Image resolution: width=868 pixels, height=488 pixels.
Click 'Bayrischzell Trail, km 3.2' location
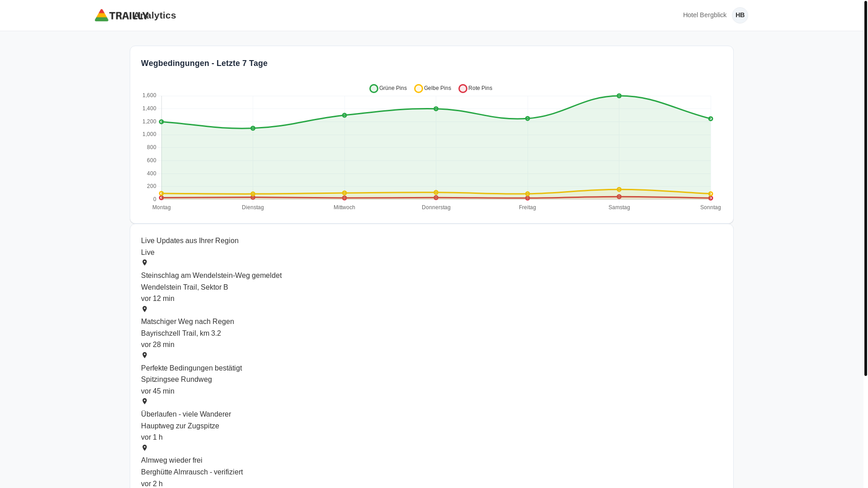[181, 333]
